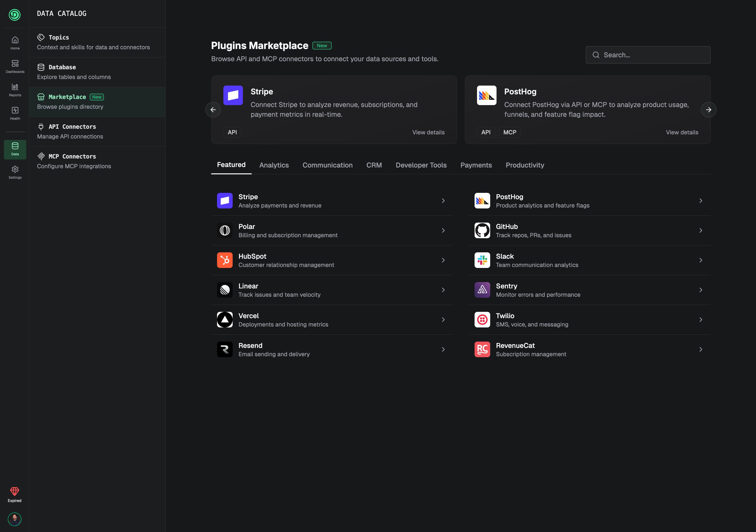Open View details on PostHog card
The height and width of the screenshot is (532, 756).
[682, 132]
